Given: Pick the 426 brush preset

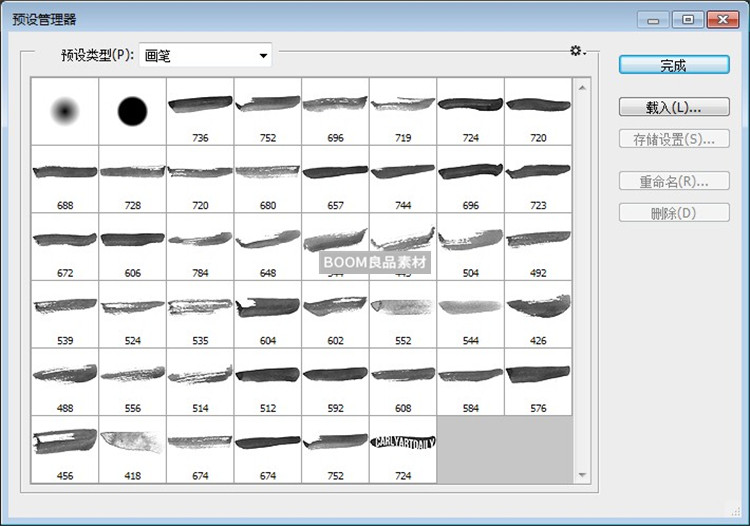Looking at the screenshot, I should 538,315.
